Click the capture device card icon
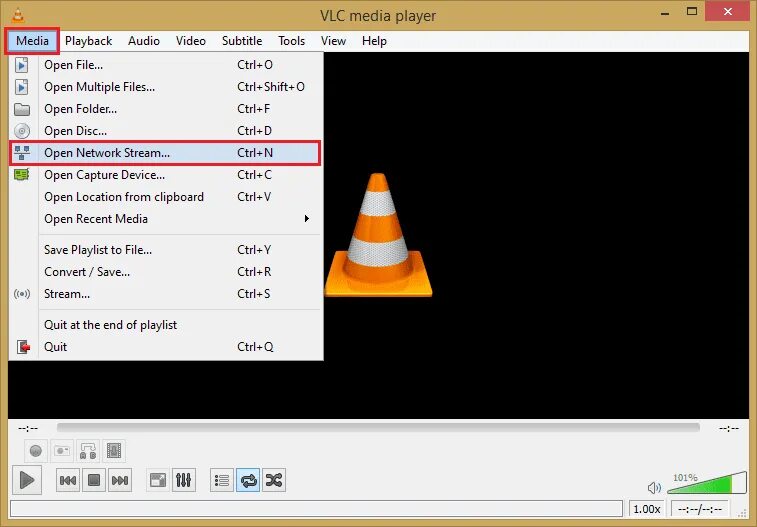757x527 pixels. [22, 174]
